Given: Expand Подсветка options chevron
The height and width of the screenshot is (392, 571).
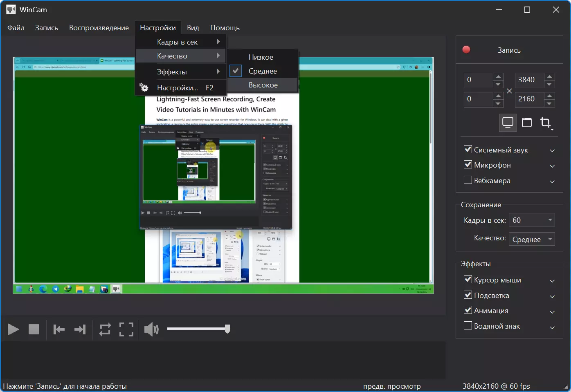Looking at the screenshot, I should click(x=552, y=296).
